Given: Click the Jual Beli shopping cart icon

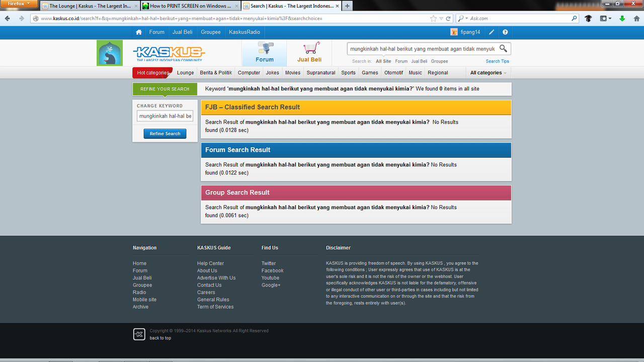Looking at the screenshot, I should [311, 48].
